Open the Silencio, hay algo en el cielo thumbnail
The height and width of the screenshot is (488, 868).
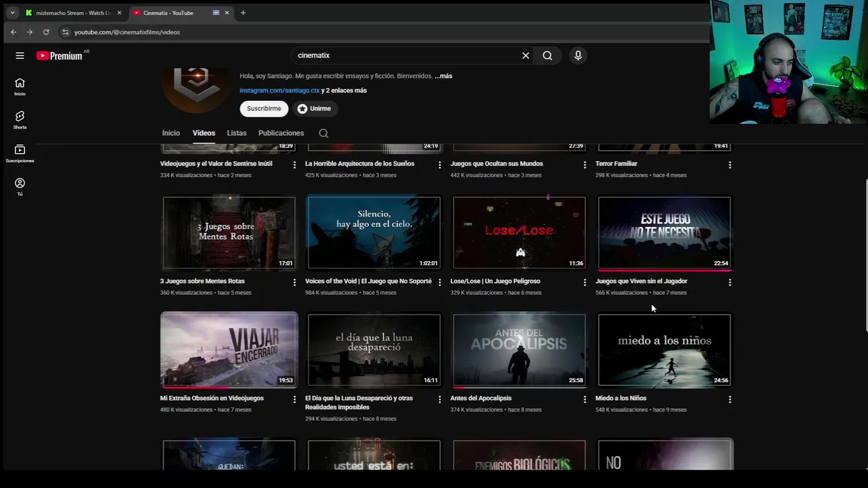click(x=374, y=232)
